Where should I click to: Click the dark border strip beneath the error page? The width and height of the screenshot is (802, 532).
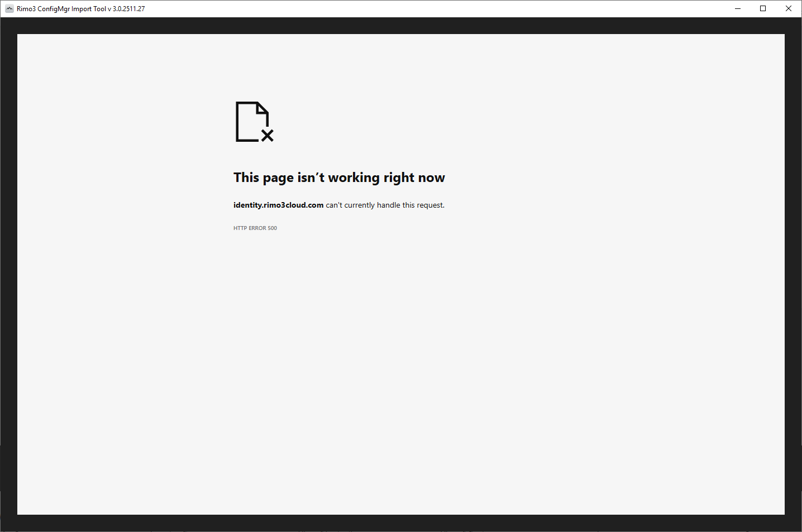401,523
